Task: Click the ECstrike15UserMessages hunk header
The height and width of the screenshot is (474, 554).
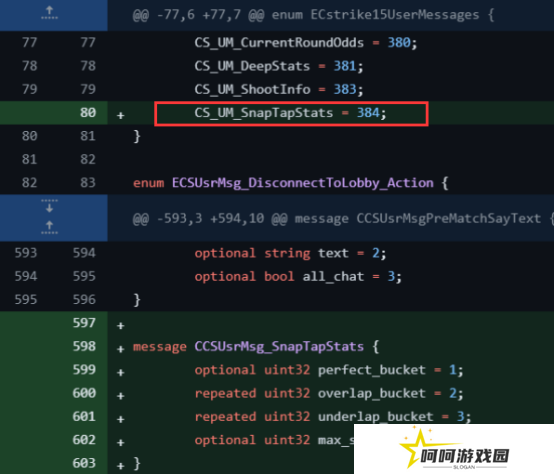Action: (x=313, y=15)
